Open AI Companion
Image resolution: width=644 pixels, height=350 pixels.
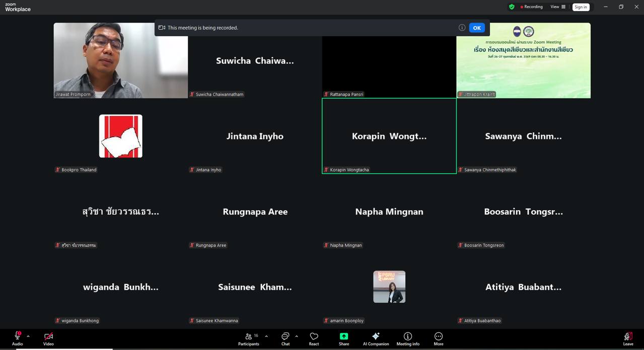(376, 338)
